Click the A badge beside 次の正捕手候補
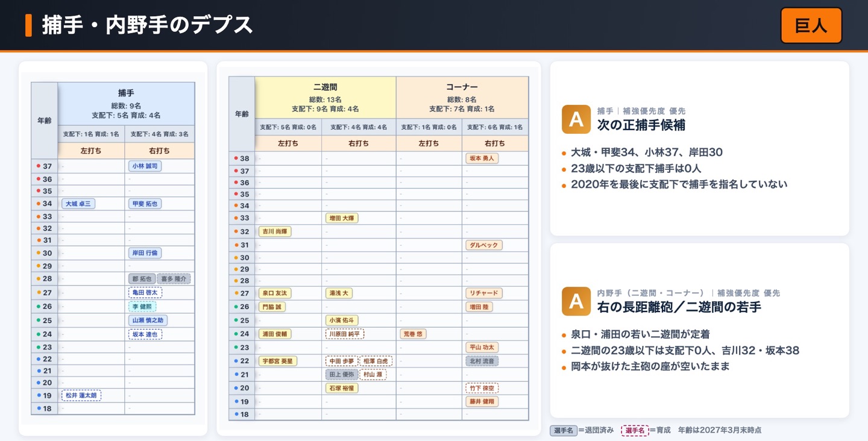 576,119
